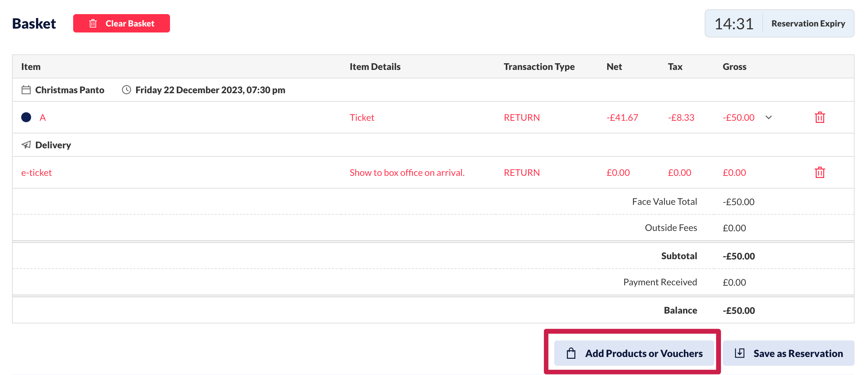
Task: Click the -£41.67 net value
Action: [x=622, y=118]
